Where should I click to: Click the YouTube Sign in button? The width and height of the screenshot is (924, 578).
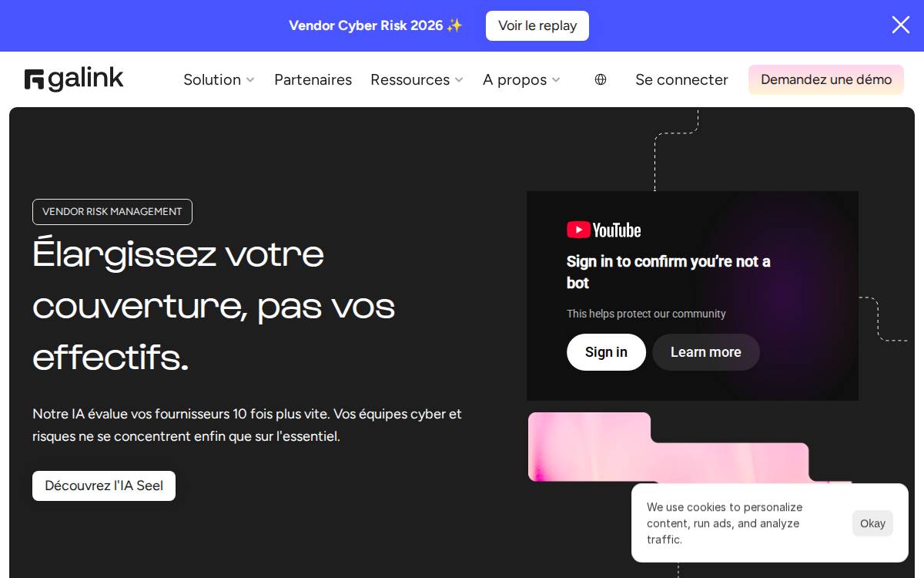pos(606,352)
